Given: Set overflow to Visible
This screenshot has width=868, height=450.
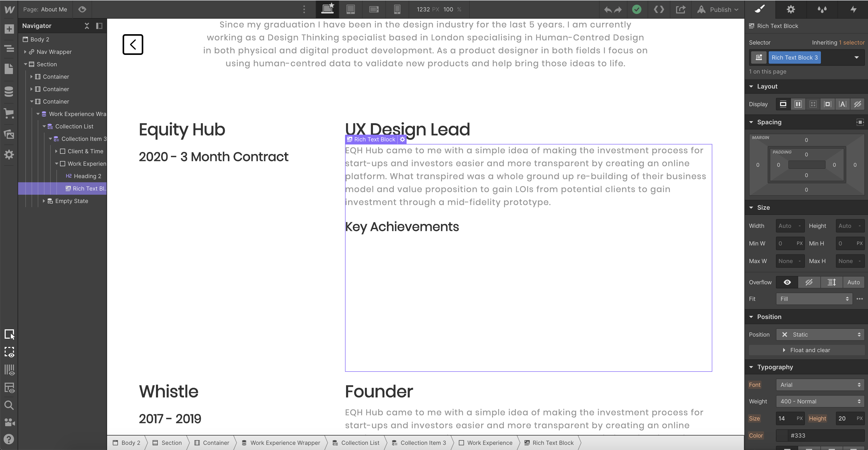Looking at the screenshot, I should (787, 282).
